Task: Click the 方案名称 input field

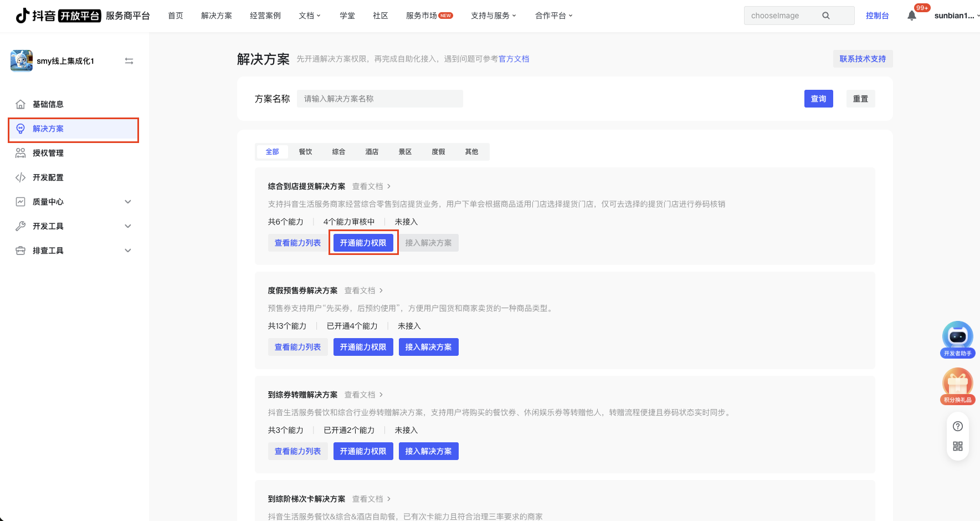Action: (x=380, y=99)
